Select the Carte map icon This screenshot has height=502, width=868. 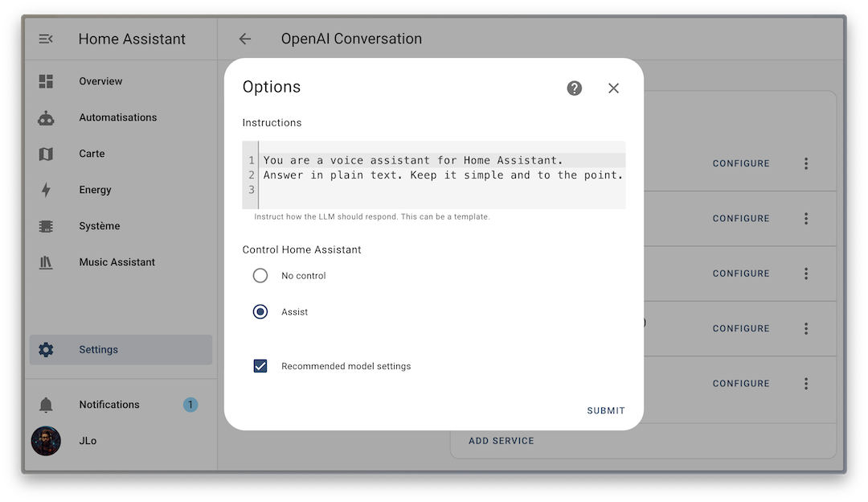pyautogui.click(x=46, y=154)
